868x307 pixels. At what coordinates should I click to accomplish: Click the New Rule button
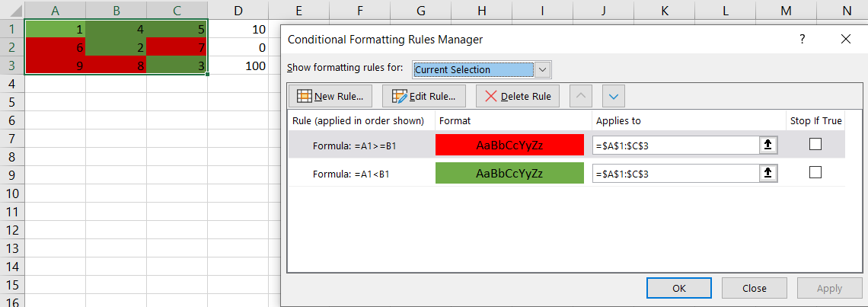click(x=330, y=97)
